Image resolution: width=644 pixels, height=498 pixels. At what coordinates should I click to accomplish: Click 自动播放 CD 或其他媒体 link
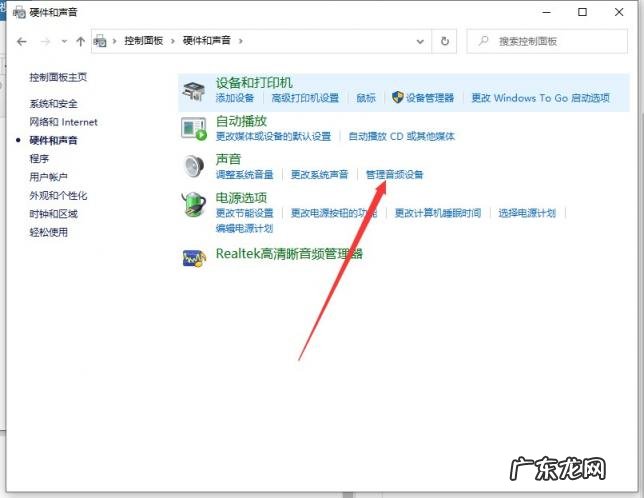tap(402, 136)
